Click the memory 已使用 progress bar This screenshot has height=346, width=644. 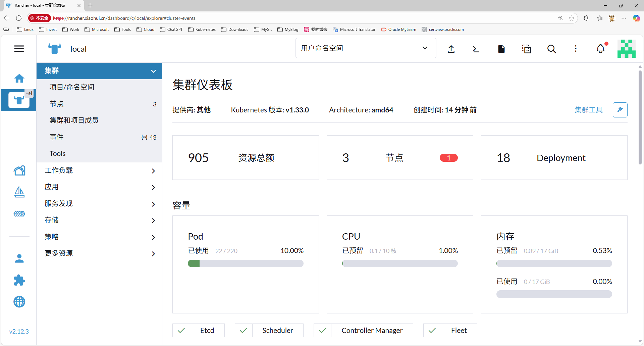[x=554, y=294]
